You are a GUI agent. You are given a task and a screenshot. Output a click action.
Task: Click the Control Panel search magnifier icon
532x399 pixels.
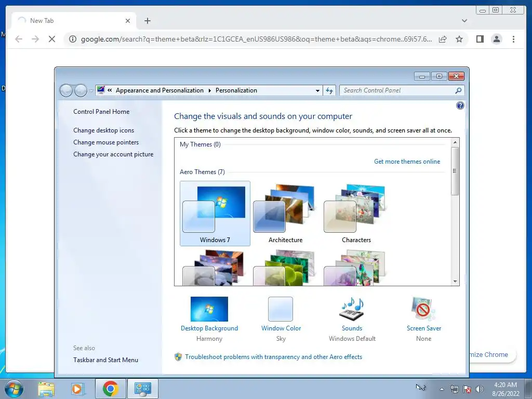(x=458, y=90)
